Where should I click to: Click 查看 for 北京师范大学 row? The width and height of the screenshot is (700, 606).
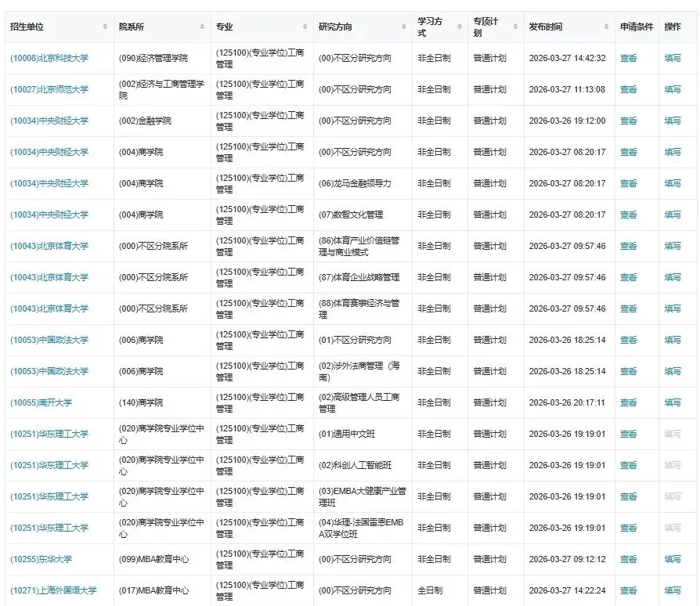pos(628,89)
